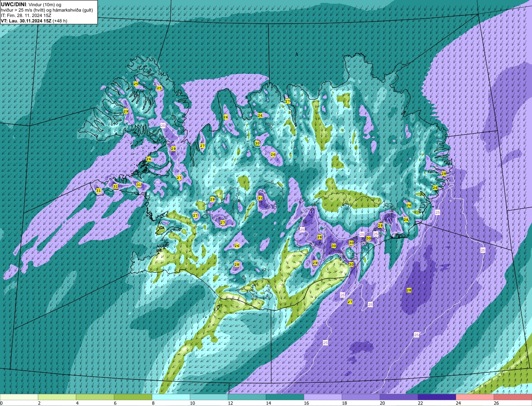Pick the dark teal 14–16 m/s legend swatch
The width and height of the screenshot is (532, 406).
point(285,397)
